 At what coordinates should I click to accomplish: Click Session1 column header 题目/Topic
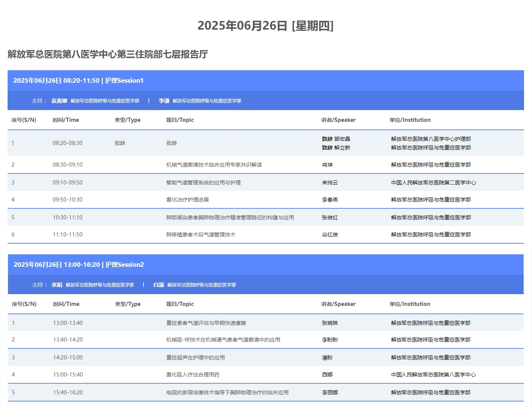point(180,120)
